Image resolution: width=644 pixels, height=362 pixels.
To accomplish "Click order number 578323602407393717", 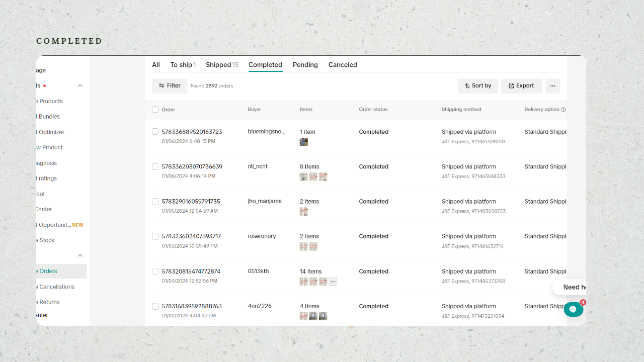I will [x=191, y=236].
